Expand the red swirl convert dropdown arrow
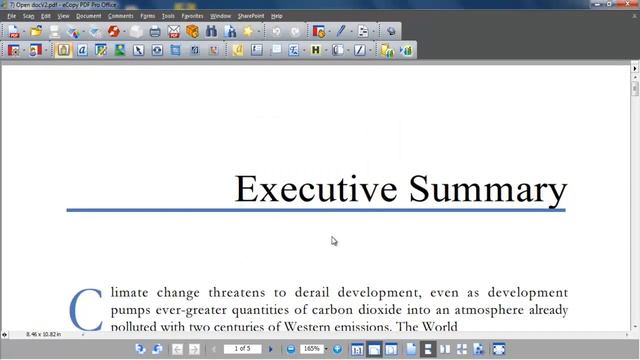Viewport: 640px width, 360px height. pyautogui.click(x=124, y=32)
